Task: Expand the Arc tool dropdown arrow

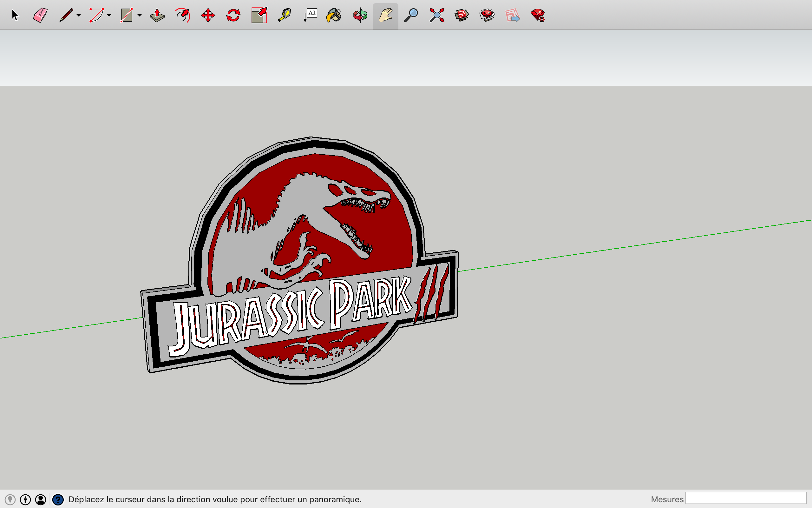Action: tap(109, 16)
